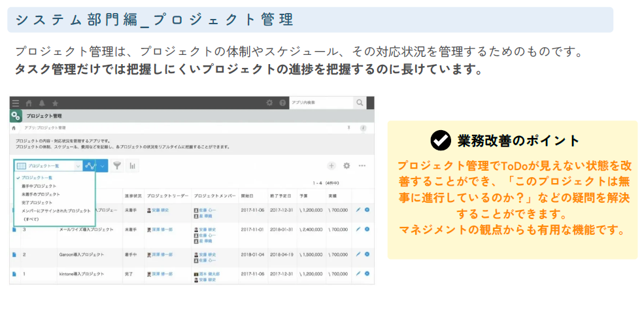Click the magnifier search button
The image size is (644, 325).
pyautogui.click(x=360, y=103)
